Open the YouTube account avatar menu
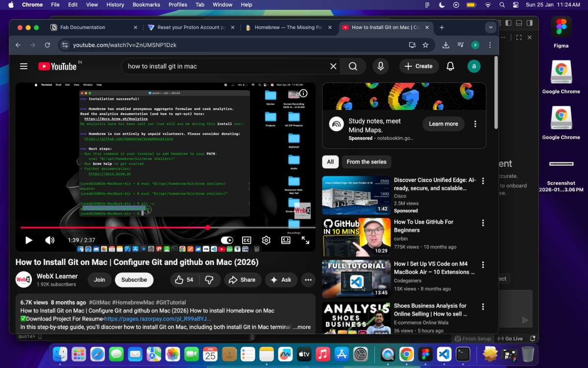Screen dimensions: 588x368 [x=474, y=66]
